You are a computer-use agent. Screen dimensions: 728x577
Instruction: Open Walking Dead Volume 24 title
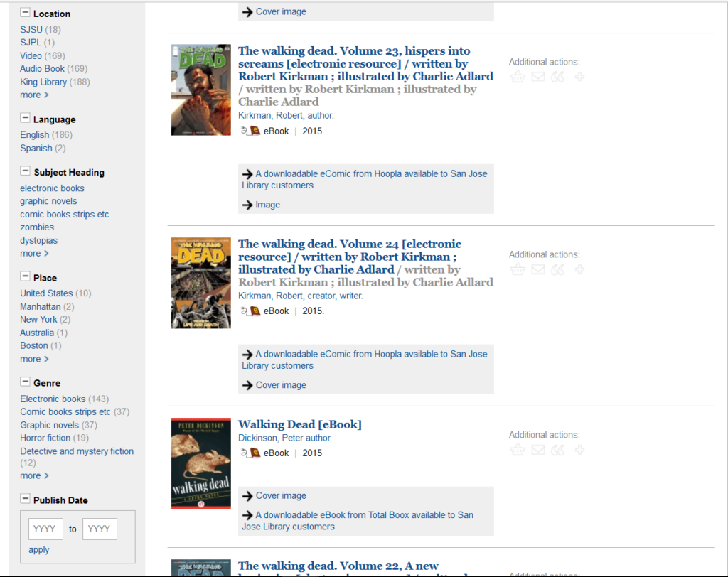pyautogui.click(x=350, y=257)
